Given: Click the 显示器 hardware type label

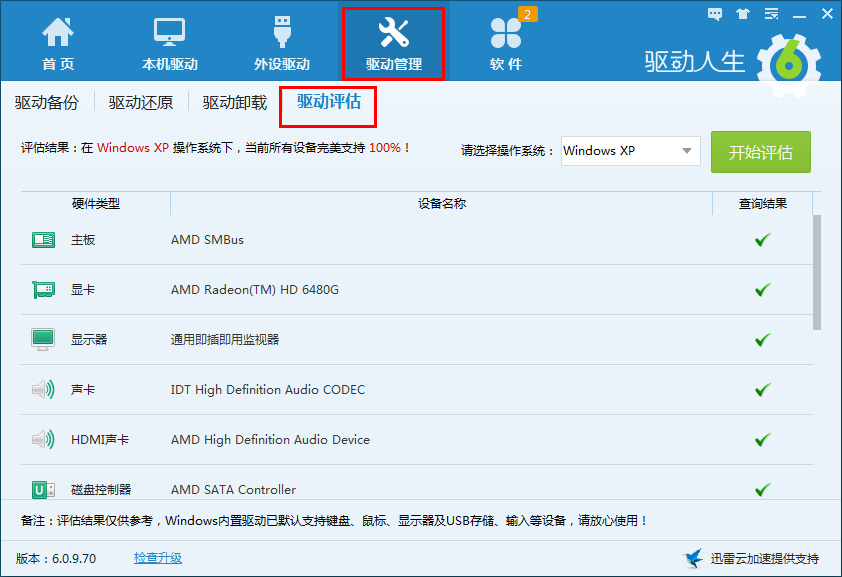Looking at the screenshot, I should click(89, 340).
